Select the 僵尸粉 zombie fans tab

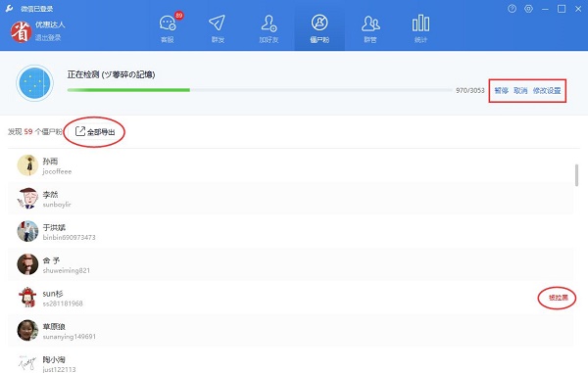click(x=319, y=28)
